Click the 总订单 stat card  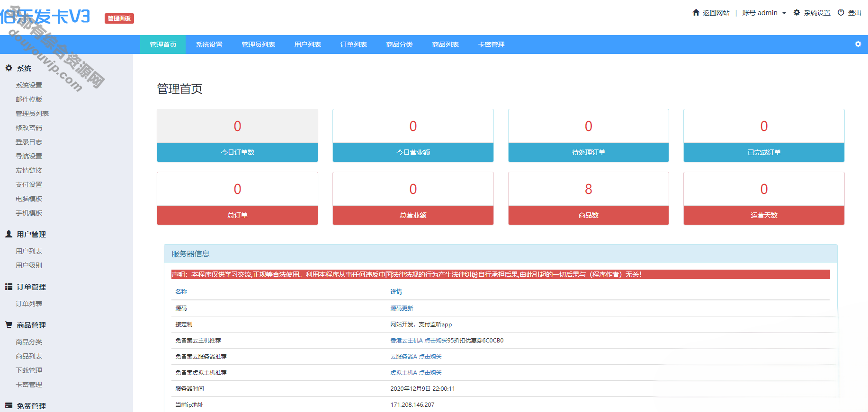pyautogui.click(x=237, y=198)
